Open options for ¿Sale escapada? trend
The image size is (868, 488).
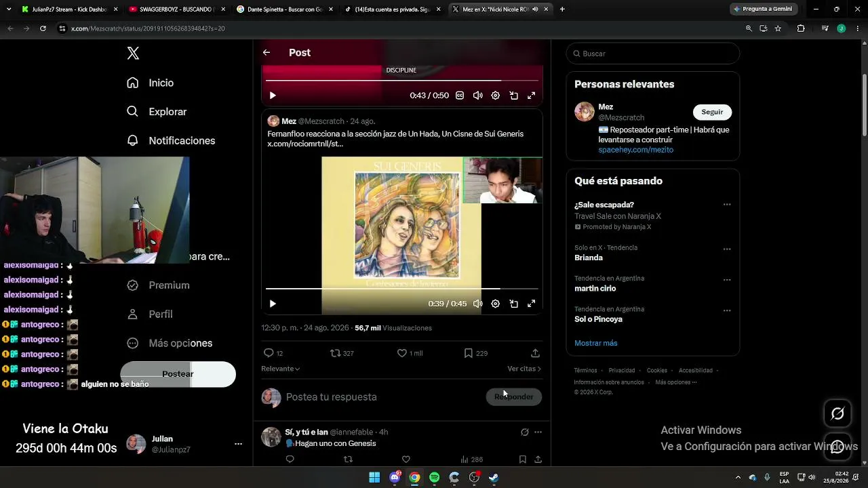click(x=727, y=205)
